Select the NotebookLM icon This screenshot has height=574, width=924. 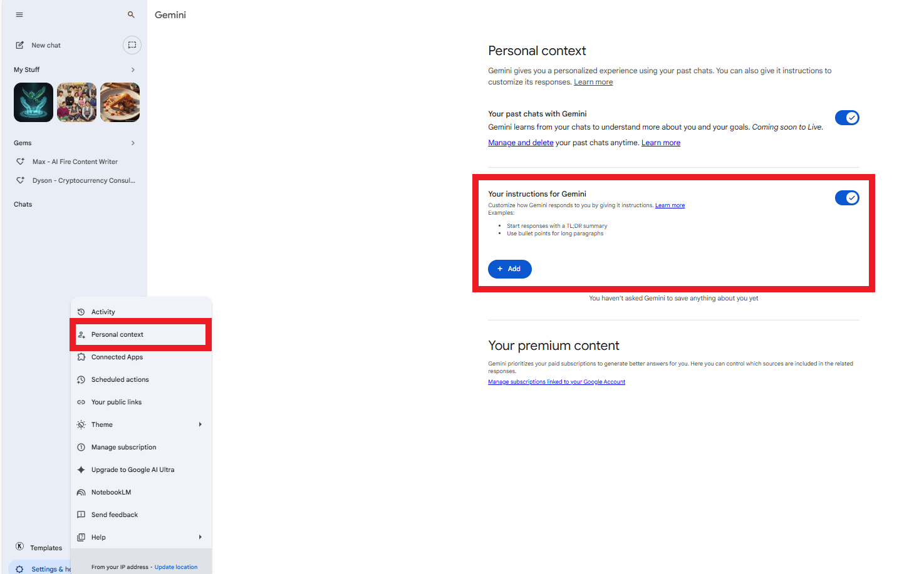tap(81, 491)
